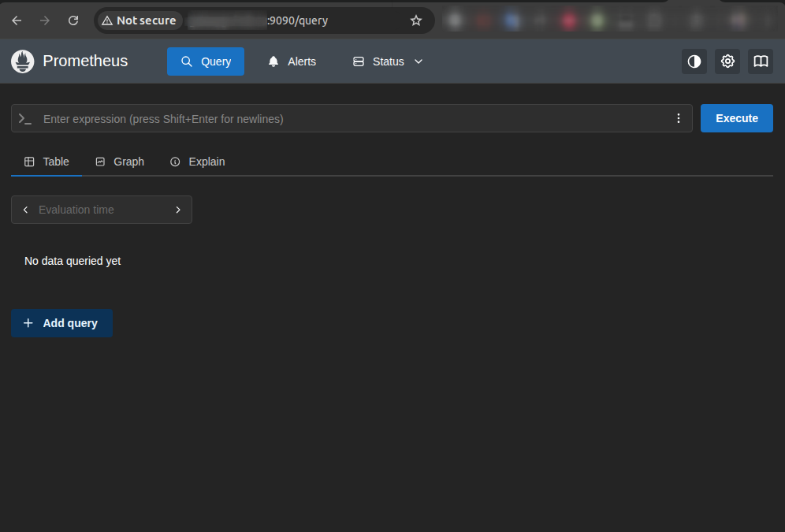Step evaluation time forward with right chevron
Screen dimensions: 785x532
[x=178, y=210]
